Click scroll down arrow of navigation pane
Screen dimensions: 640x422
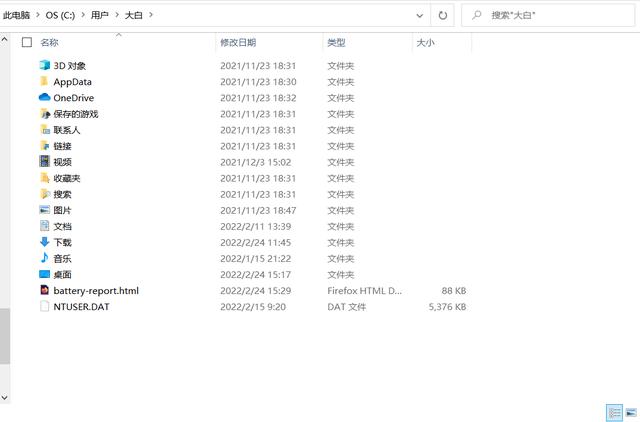point(4,398)
